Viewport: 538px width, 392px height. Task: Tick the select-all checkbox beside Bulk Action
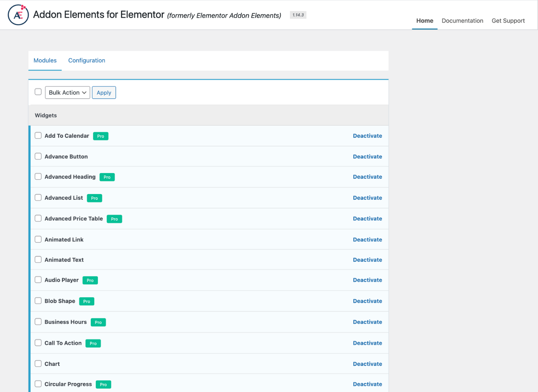click(38, 92)
